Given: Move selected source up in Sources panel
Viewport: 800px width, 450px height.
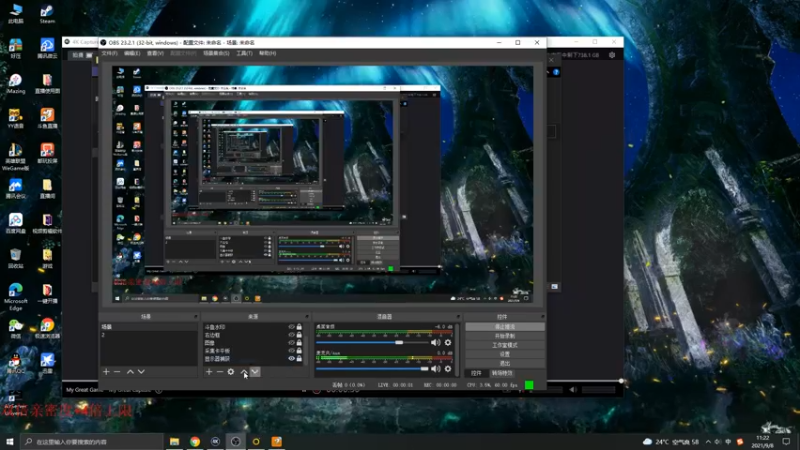Looking at the screenshot, I should click(x=244, y=372).
